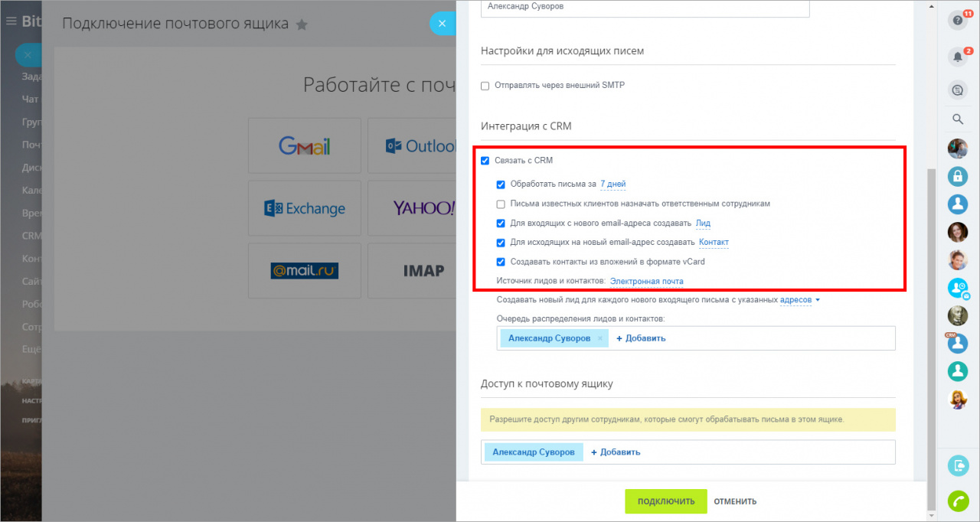Click the vertical scrollbar of the form
The width and height of the screenshot is (980, 522).
tap(931, 338)
